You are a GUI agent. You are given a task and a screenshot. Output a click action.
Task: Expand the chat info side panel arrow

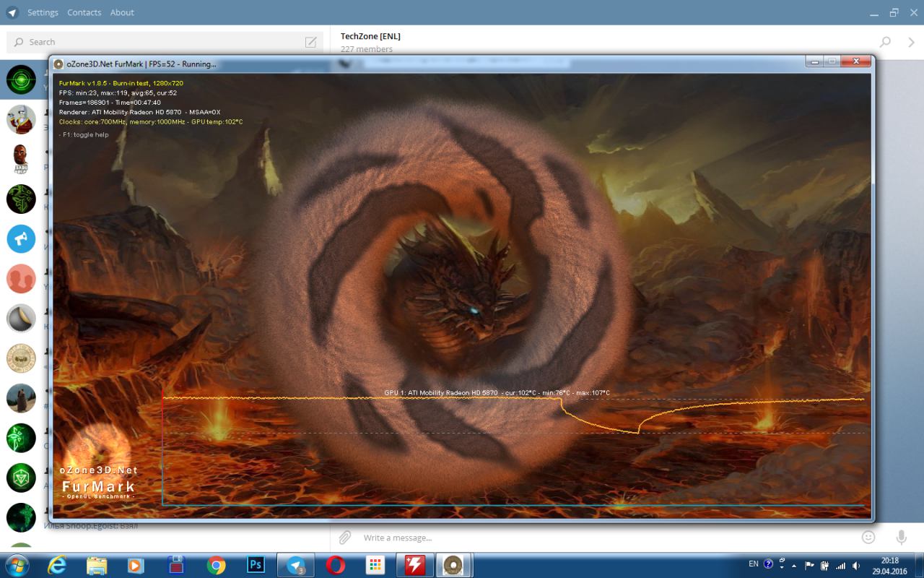(x=912, y=42)
